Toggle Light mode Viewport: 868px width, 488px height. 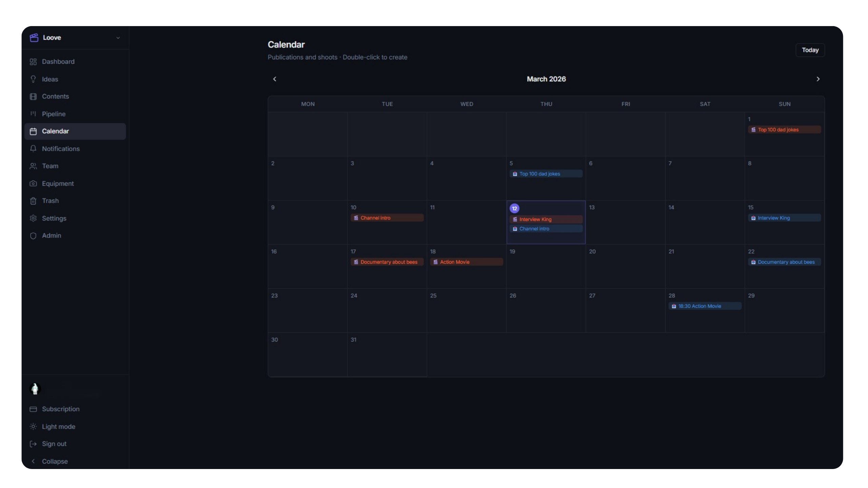pos(33,426)
